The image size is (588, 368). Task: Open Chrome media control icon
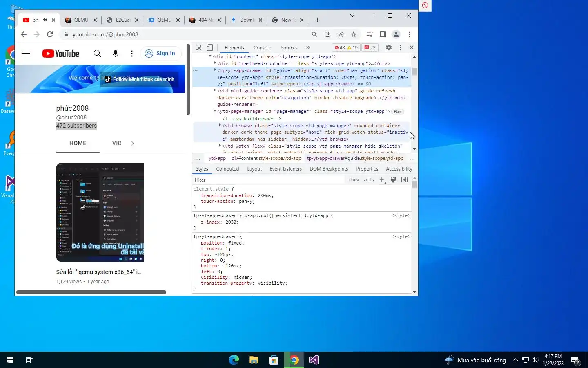point(370,34)
